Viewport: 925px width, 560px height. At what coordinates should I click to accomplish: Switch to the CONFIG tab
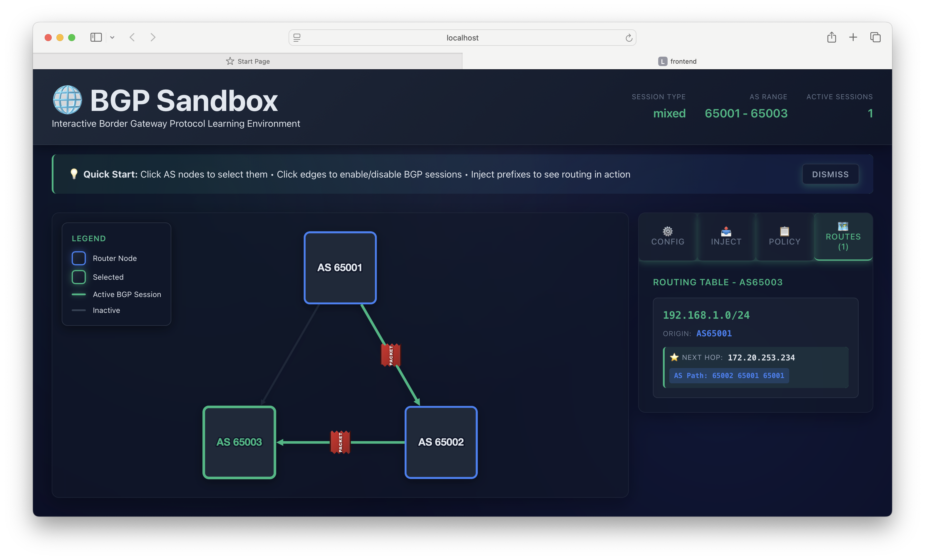pos(668,237)
